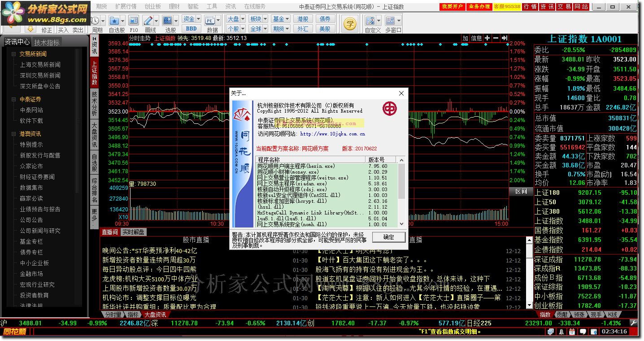The image size is (644, 341).
Task: Switch to the 技术指标 tab
Action: [x=47, y=43]
